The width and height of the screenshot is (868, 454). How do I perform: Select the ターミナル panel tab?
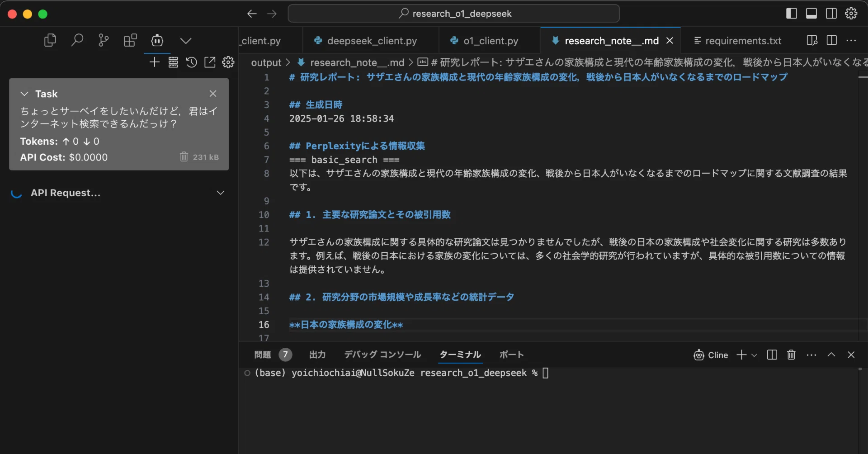[460, 355]
